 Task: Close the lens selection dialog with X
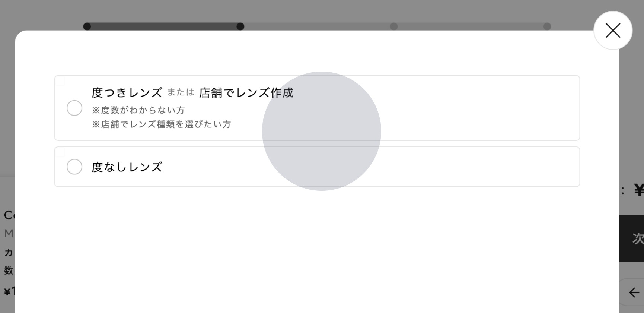click(x=613, y=30)
